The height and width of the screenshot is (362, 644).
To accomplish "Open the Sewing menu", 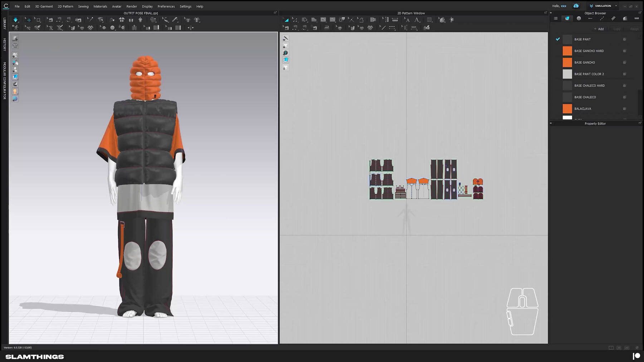I will (83, 6).
